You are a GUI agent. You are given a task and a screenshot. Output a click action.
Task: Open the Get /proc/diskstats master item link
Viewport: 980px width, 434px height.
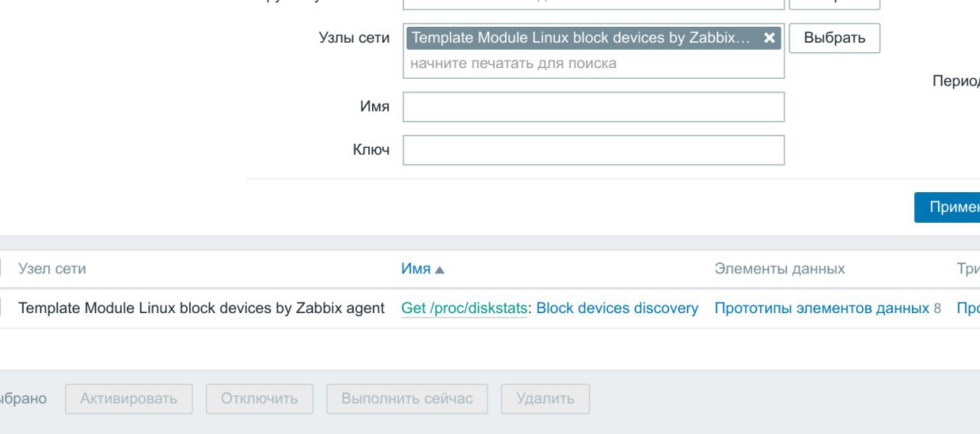pyautogui.click(x=464, y=308)
